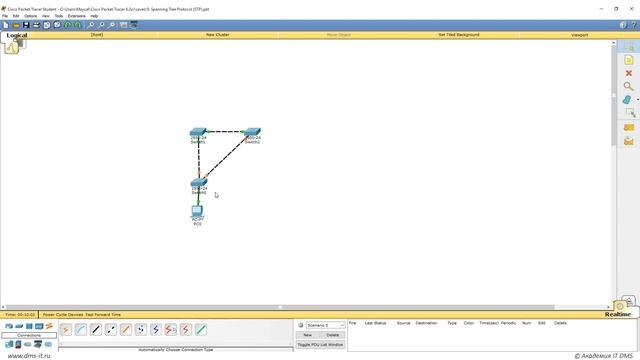Click Switch0 on the workspace
This screenshot has width=640, height=360.
pos(199,182)
